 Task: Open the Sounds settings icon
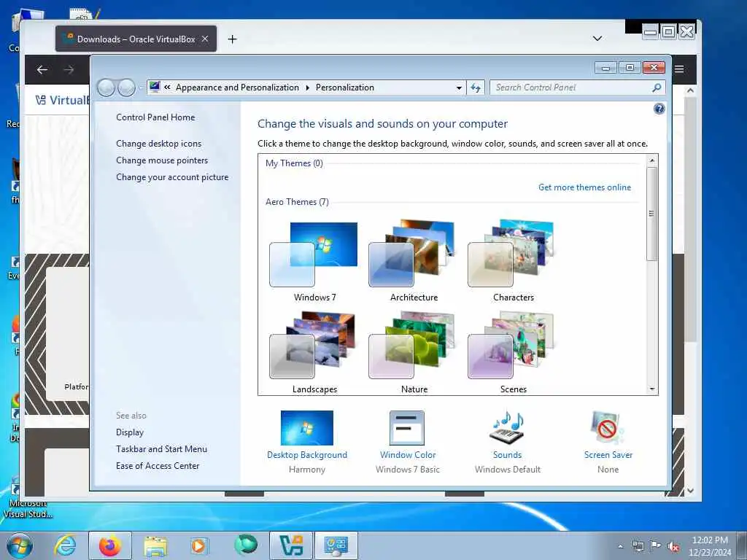pos(508,427)
